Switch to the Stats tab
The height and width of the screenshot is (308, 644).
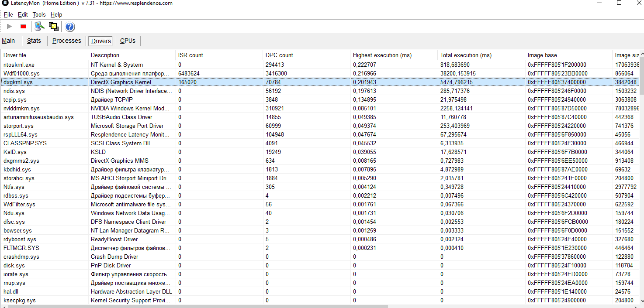click(x=34, y=41)
